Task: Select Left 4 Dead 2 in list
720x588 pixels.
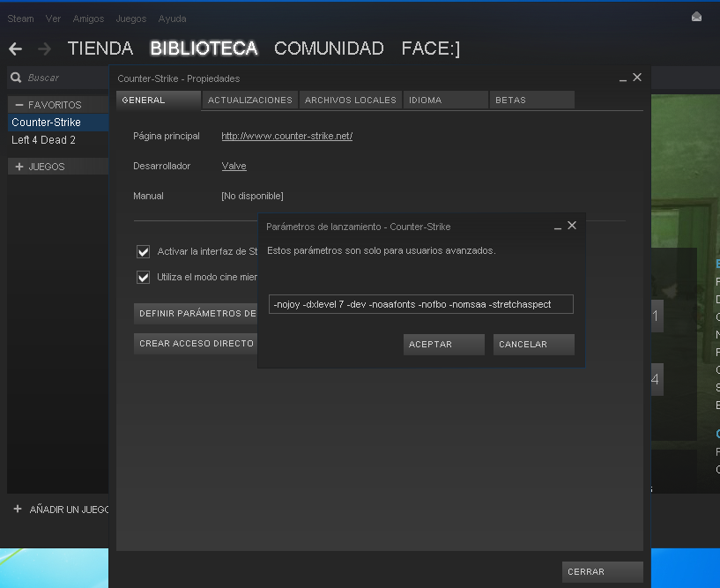Action: click(58, 139)
